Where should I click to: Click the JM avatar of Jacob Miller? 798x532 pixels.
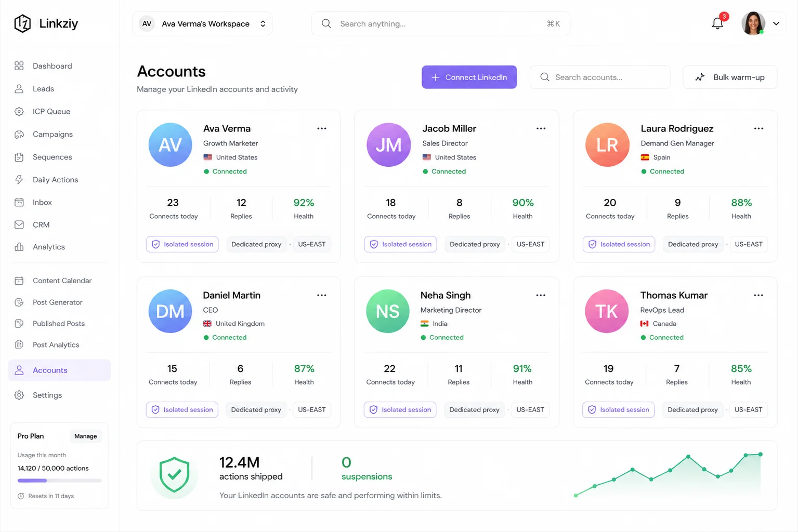(389, 145)
